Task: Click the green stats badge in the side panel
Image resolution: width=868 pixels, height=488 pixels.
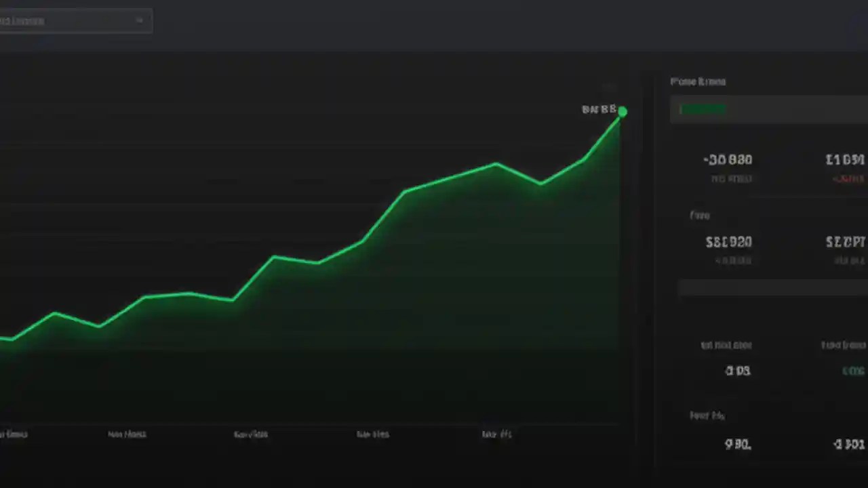Action: 702,109
